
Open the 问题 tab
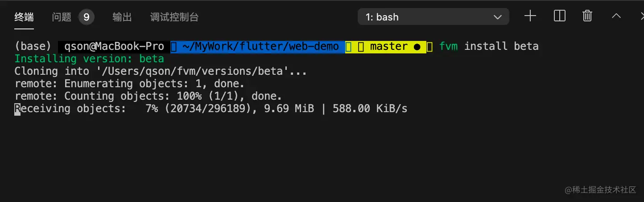coord(62,17)
